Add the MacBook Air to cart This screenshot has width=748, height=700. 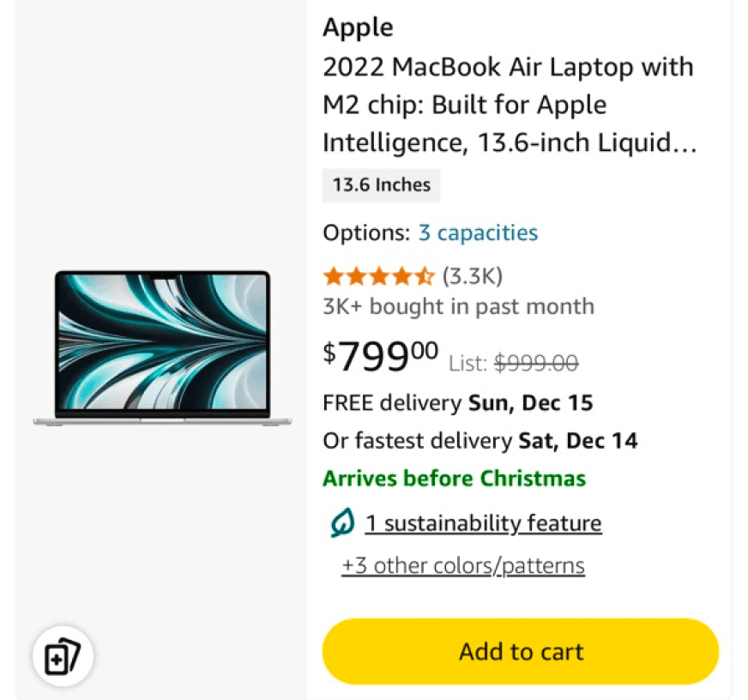[521, 651]
